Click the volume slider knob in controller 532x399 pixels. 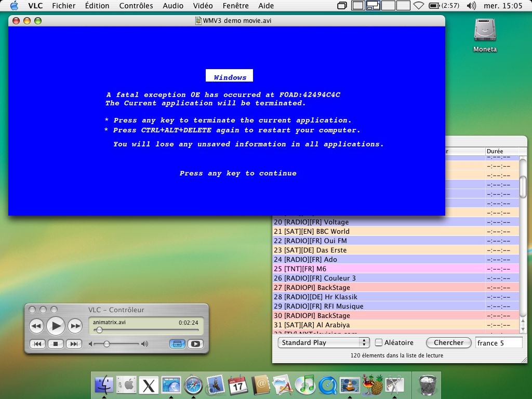pyautogui.click(x=107, y=344)
